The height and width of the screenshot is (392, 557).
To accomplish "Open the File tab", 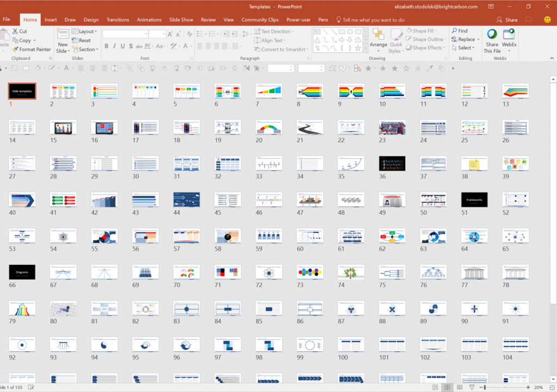I will point(7,20).
